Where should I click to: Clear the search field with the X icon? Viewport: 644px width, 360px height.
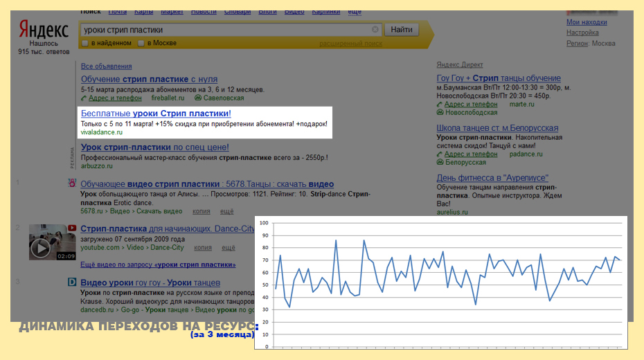coord(375,30)
